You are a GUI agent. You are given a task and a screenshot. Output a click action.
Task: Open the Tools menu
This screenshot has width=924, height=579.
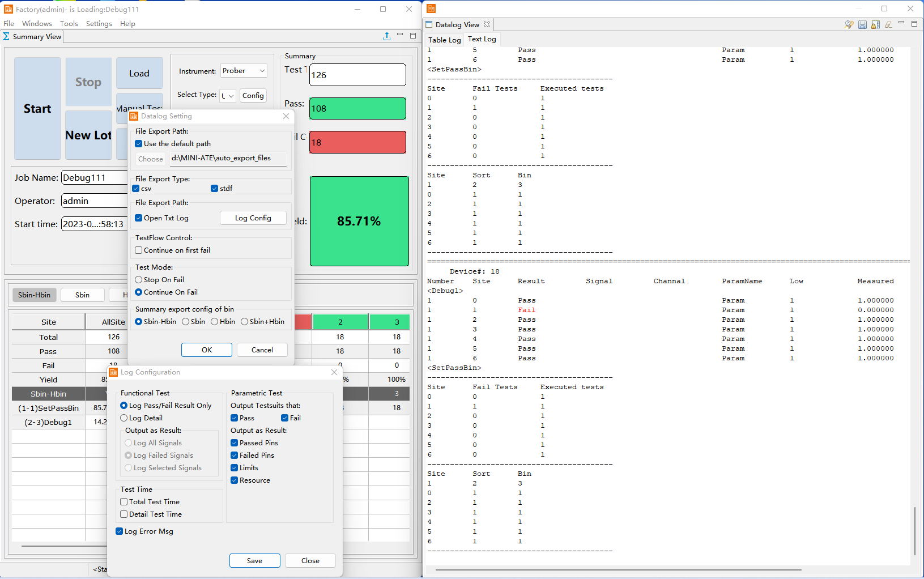point(69,24)
